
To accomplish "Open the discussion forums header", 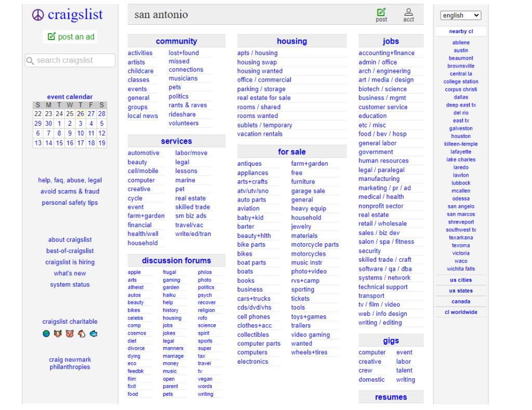I will click(177, 261).
